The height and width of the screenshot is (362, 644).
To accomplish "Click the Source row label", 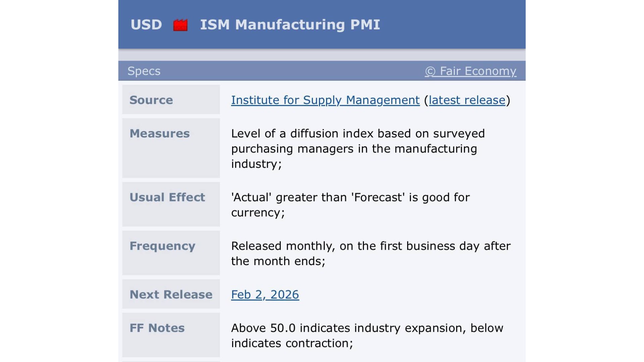I will (151, 100).
